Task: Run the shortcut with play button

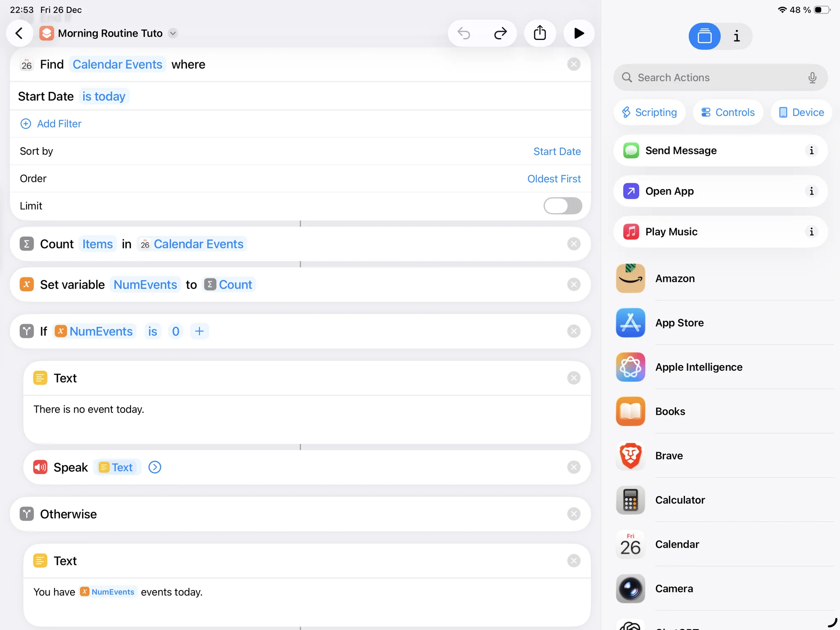Action: pyautogui.click(x=579, y=33)
